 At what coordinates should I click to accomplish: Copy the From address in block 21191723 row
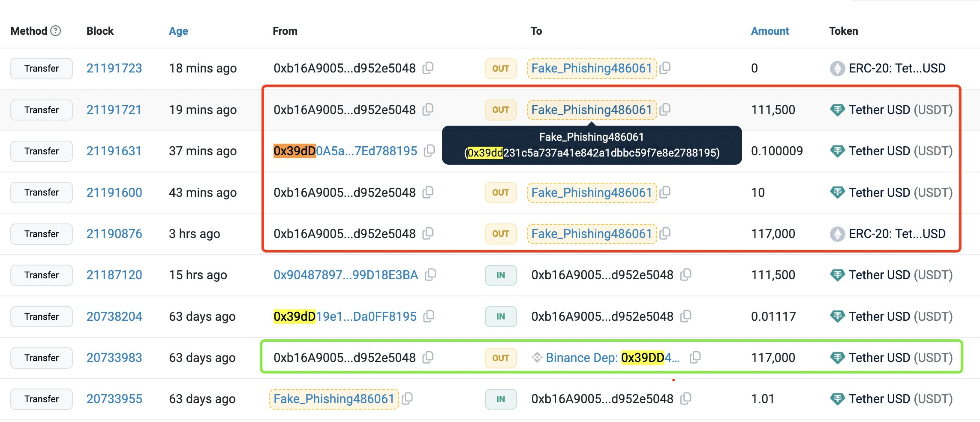pos(429,68)
